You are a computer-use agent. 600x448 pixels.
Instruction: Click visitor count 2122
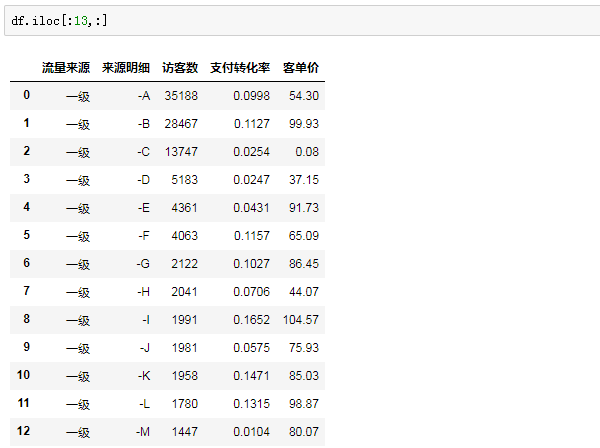tap(184, 264)
